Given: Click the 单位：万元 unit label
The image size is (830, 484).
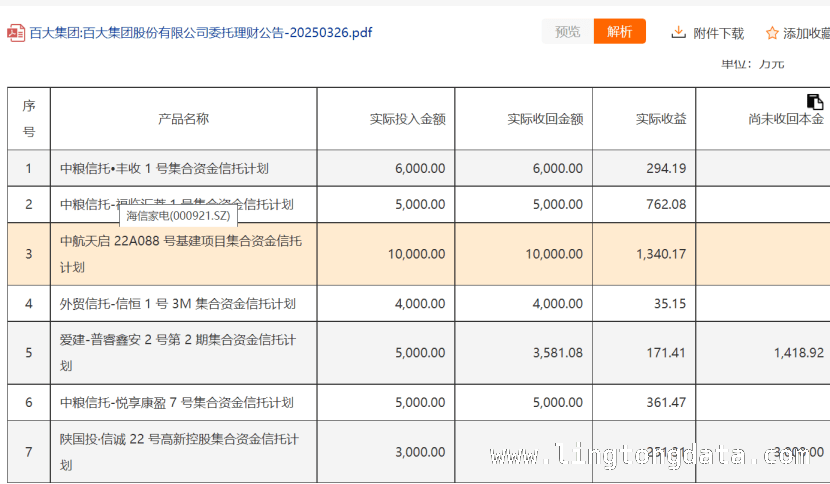Looking at the screenshot, I should [x=752, y=64].
